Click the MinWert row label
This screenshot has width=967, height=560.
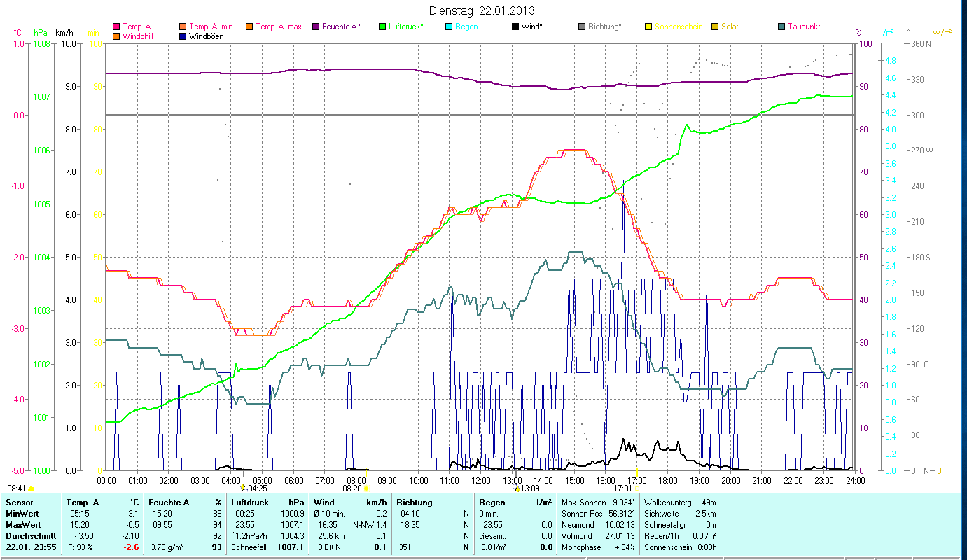22,514
